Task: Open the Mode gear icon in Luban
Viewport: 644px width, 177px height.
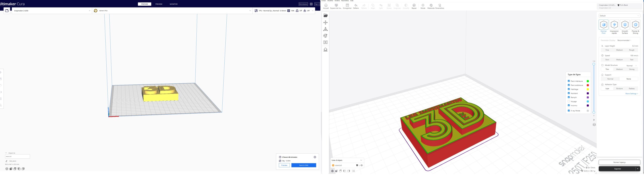Action: click(423, 5)
